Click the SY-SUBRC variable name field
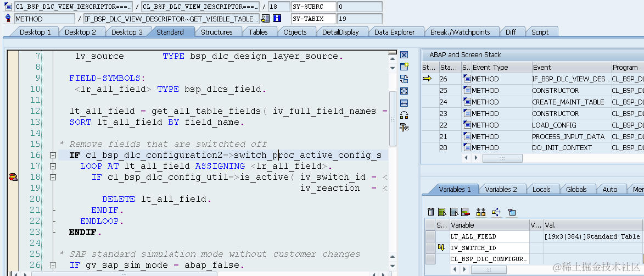Screen dimensions: 644x276 313,7
